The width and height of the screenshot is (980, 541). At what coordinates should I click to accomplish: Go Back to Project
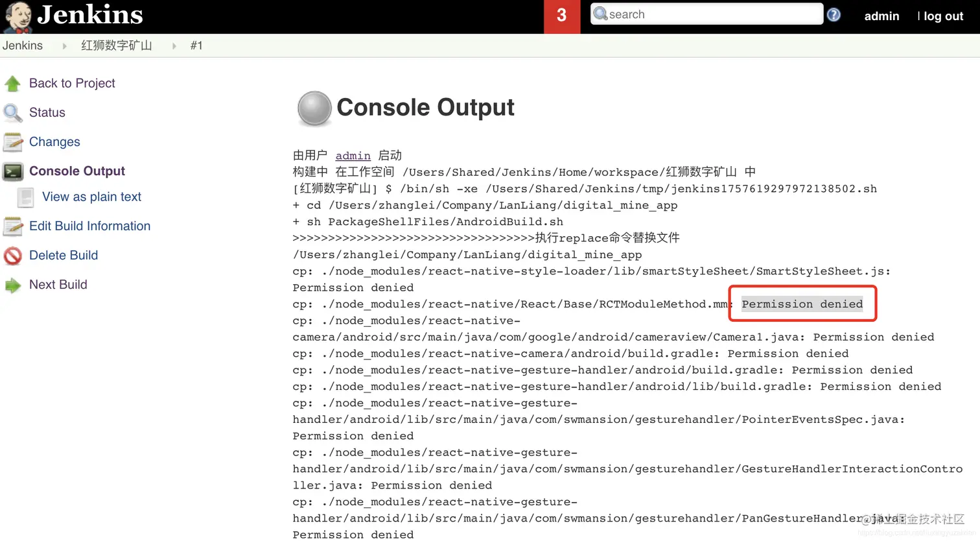click(72, 83)
